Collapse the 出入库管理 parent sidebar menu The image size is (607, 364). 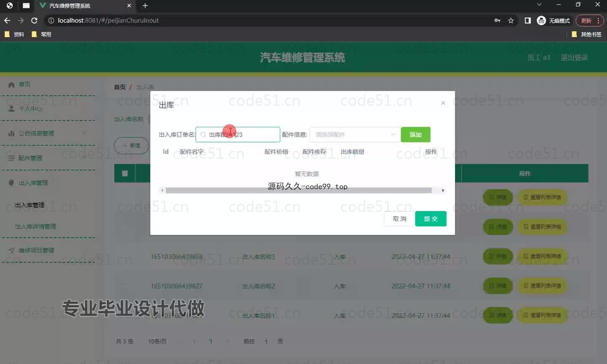point(48,183)
